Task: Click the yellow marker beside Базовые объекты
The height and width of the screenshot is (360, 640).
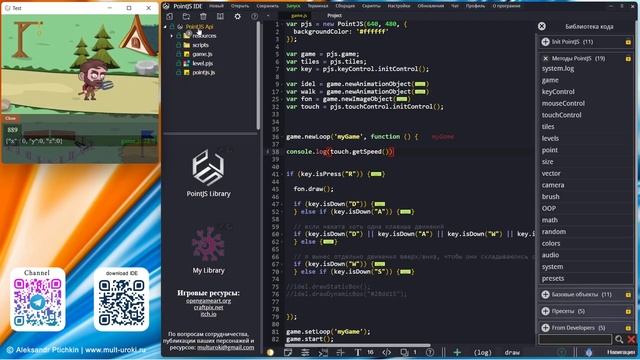Action: point(628,295)
